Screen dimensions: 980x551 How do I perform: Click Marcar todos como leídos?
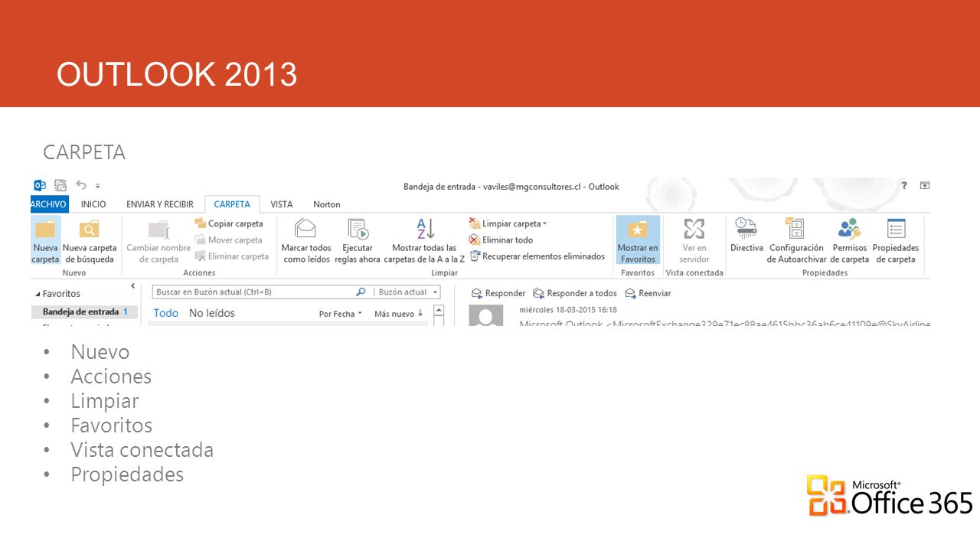click(x=306, y=240)
